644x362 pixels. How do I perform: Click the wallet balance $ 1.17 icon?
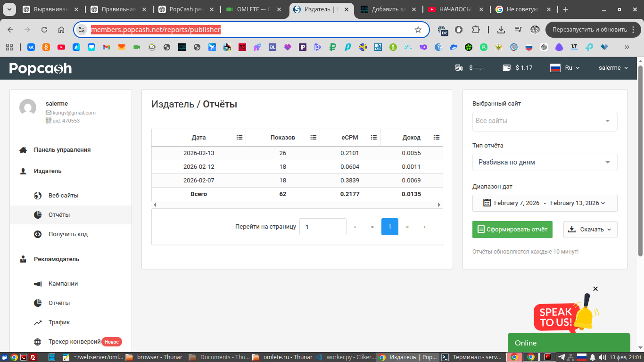(x=507, y=68)
